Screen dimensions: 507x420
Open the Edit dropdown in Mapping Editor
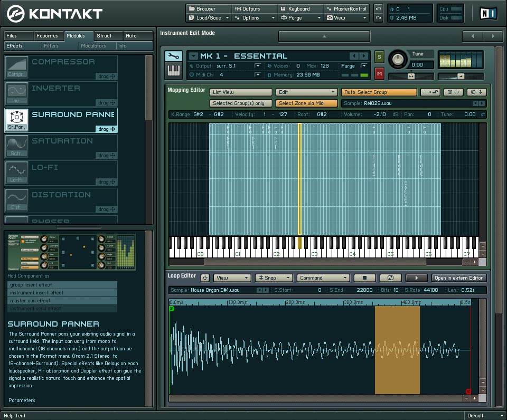[x=306, y=92]
